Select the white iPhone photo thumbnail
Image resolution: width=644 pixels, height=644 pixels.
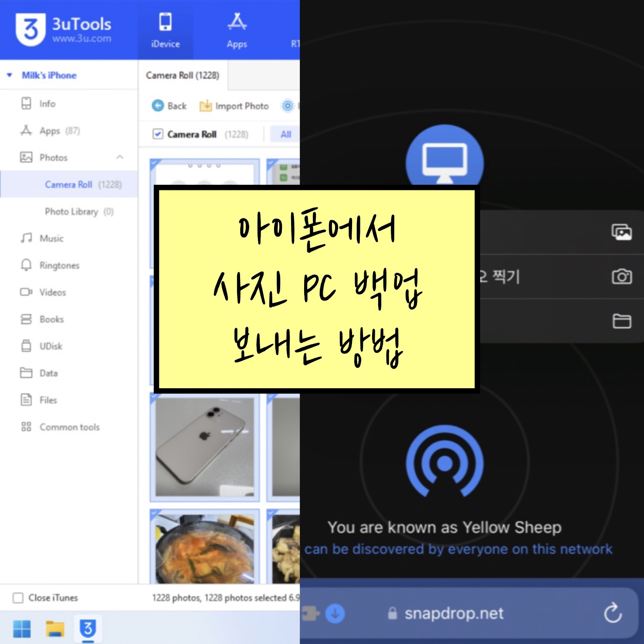point(204,447)
